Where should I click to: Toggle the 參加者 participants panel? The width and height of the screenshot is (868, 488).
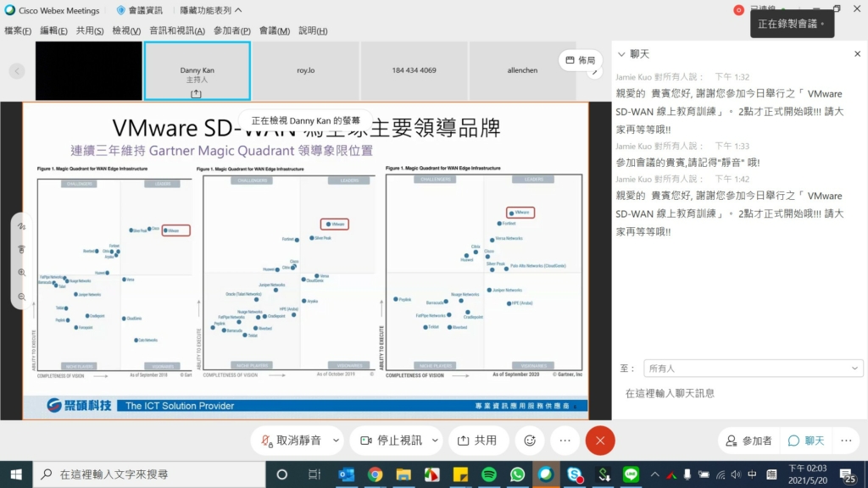(x=749, y=441)
